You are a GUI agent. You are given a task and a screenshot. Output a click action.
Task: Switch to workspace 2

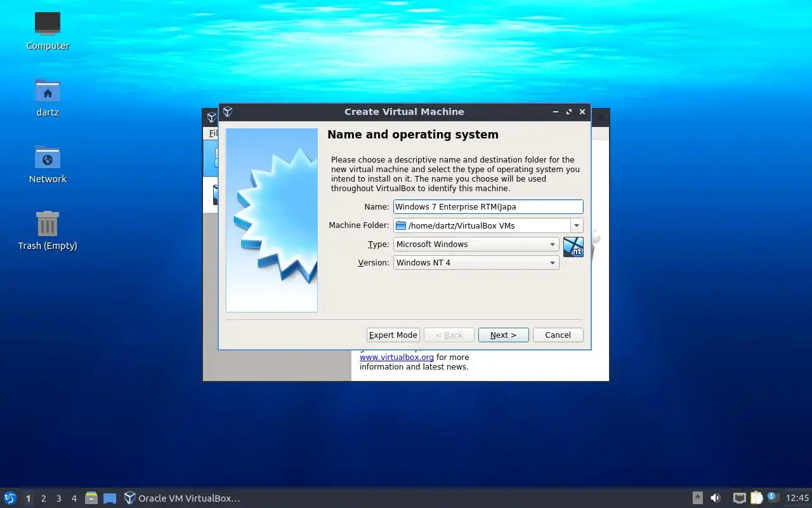click(x=43, y=498)
